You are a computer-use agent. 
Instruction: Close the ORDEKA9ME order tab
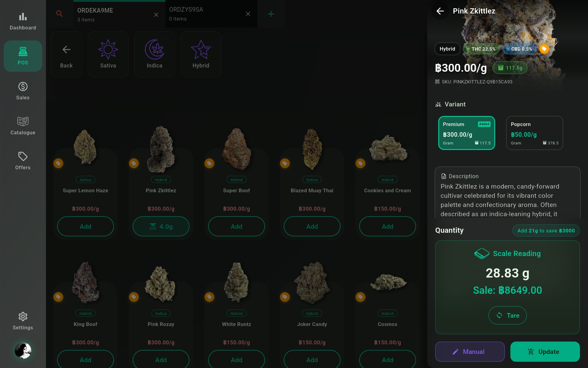(156, 14)
